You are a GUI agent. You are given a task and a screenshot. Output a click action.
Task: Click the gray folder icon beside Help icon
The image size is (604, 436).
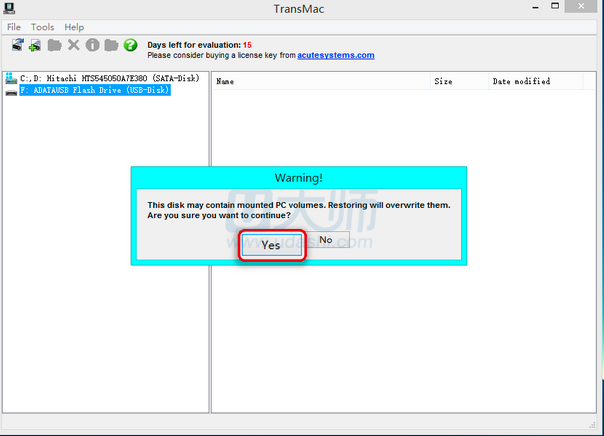[x=111, y=46]
